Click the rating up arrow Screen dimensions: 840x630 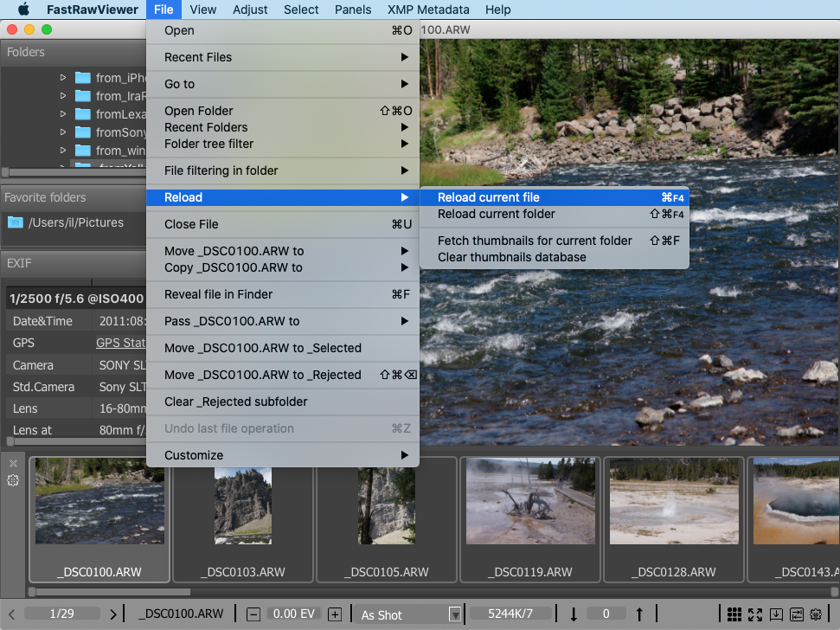[x=639, y=614]
